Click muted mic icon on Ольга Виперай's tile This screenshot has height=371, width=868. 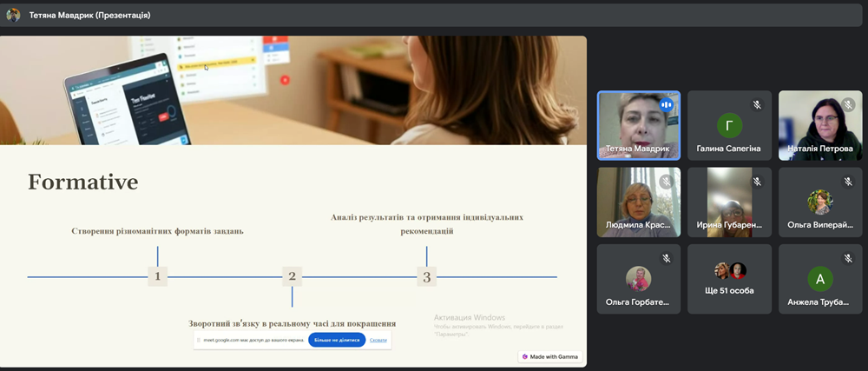[848, 182]
